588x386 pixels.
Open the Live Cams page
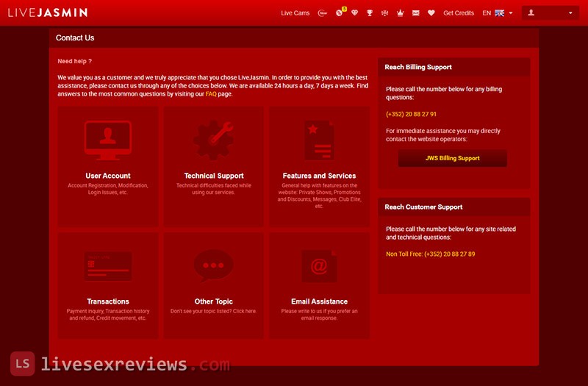(295, 13)
